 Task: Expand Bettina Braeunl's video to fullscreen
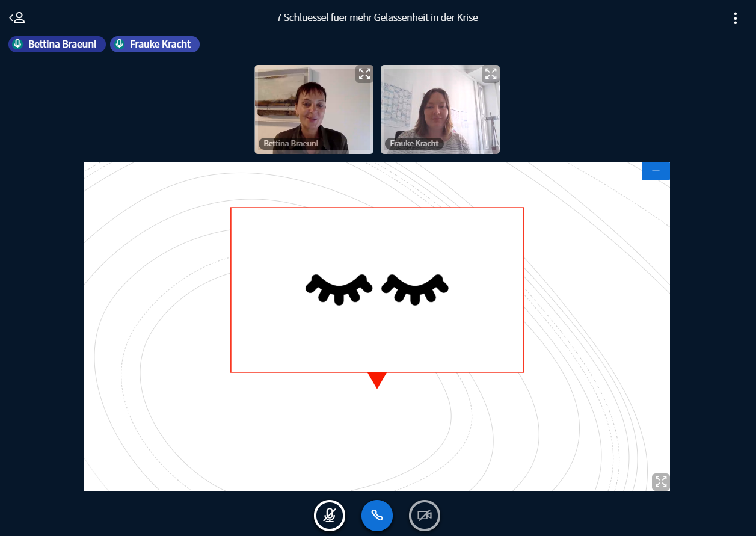coord(364,74)
